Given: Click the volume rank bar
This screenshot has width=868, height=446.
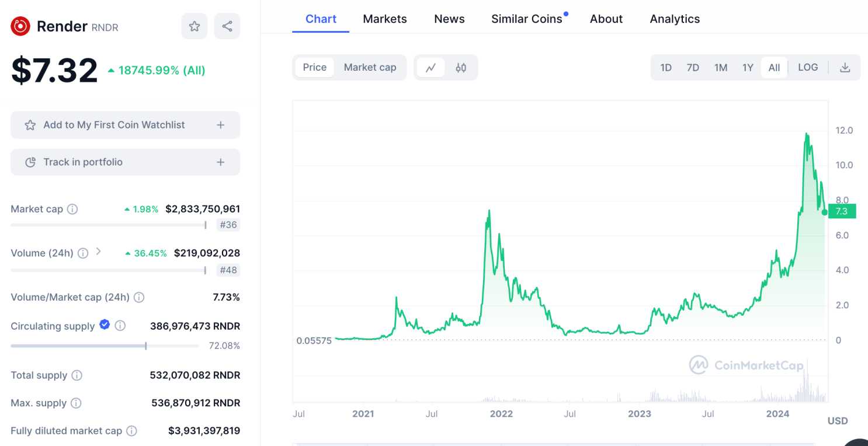Looking at the screenshot, I should point(109,270).
